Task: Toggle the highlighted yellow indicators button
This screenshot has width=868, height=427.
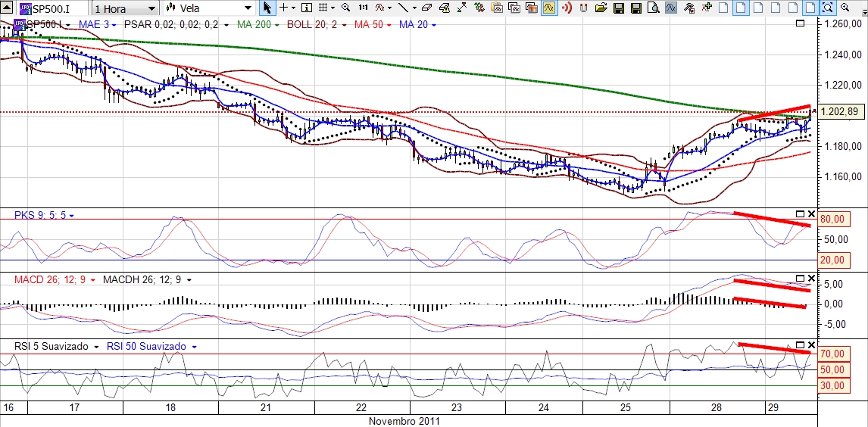Action: pos(548,8)
